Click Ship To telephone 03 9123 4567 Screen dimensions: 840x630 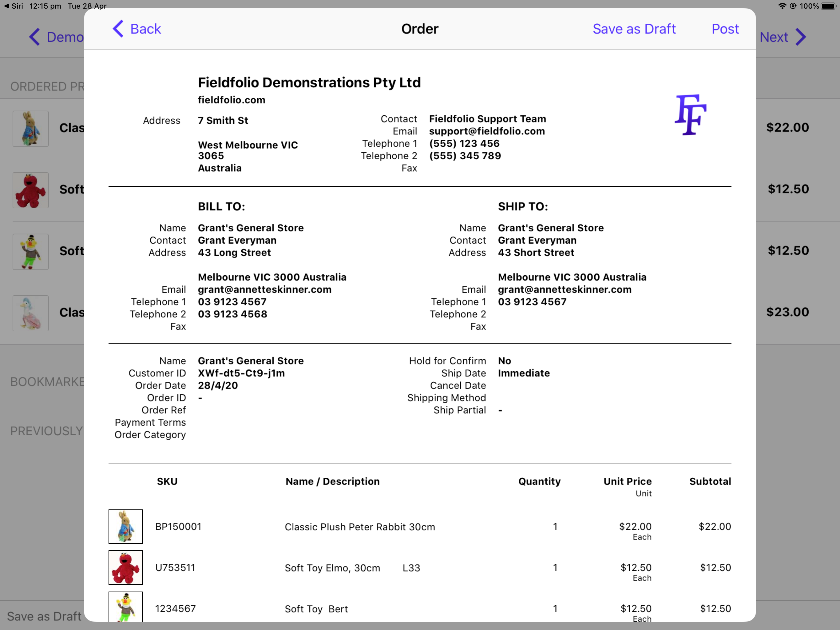click(532, 302)
